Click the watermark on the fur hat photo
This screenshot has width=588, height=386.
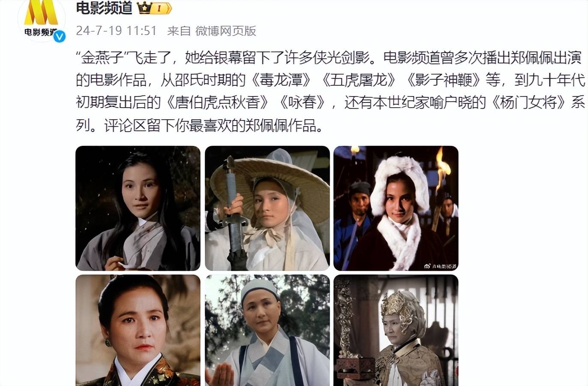(x=440, y=266)
